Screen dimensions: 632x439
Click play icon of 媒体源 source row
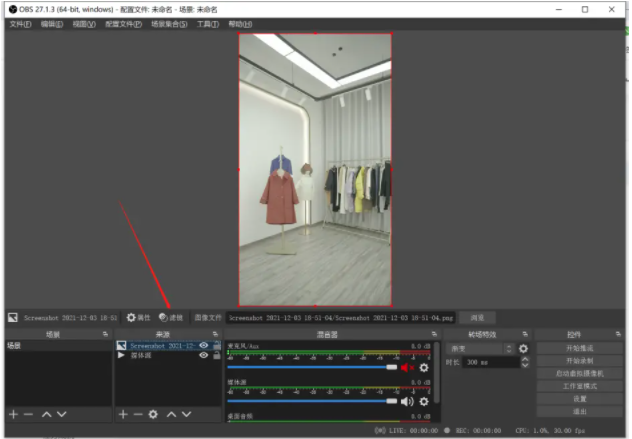click(x=121, y=355)
